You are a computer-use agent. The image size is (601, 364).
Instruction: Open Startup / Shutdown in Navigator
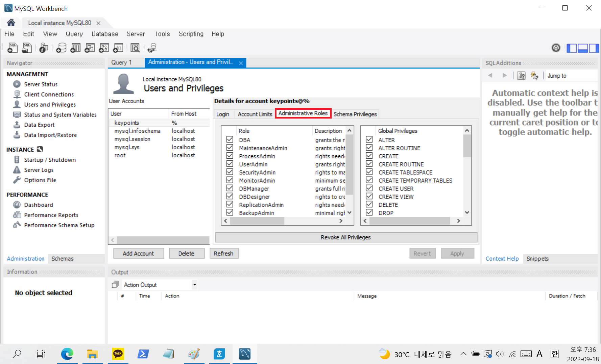coord(50,160)
